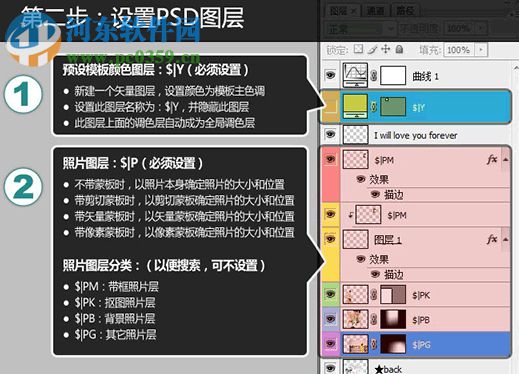Click mask link chain on $|PG layer
The width and height of the screenshot is (519, 374).
[x=374, y=344]
